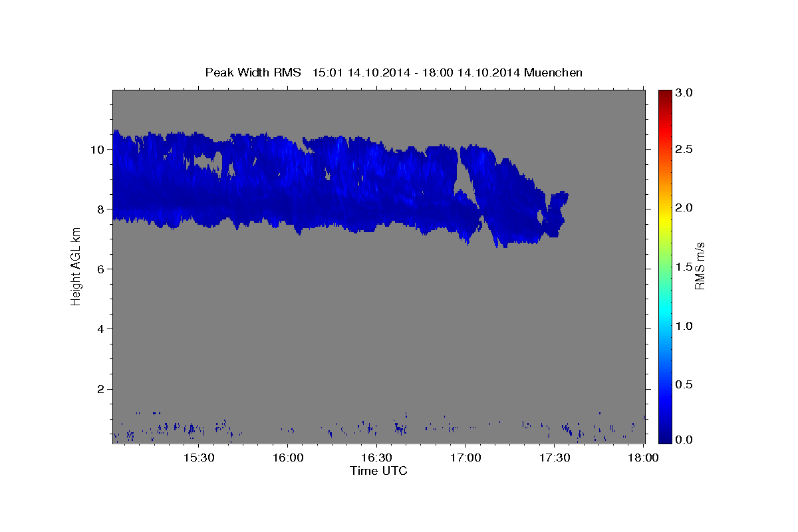This screenshot has height=532, width=798.
Task: Click the colorbar value 2.0
Action: tap(684, 207)
